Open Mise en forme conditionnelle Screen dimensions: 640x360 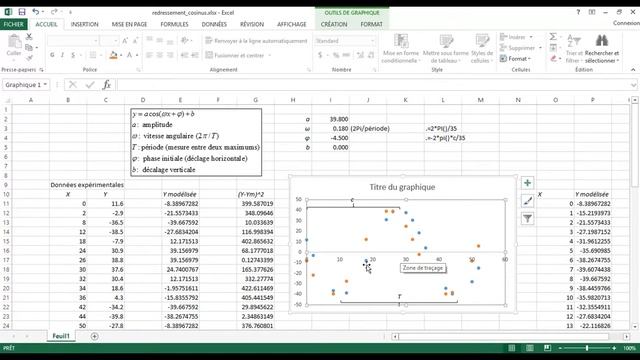pos(401,49)
